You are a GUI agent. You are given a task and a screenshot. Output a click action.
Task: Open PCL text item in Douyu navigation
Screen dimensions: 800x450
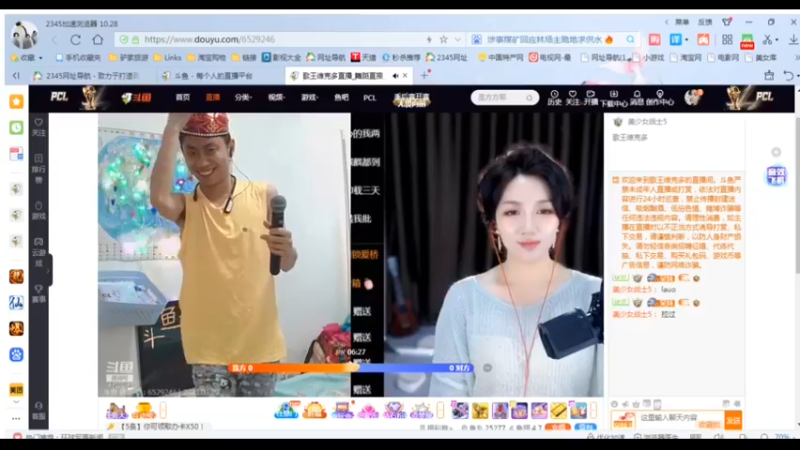(x=369, y=97)
